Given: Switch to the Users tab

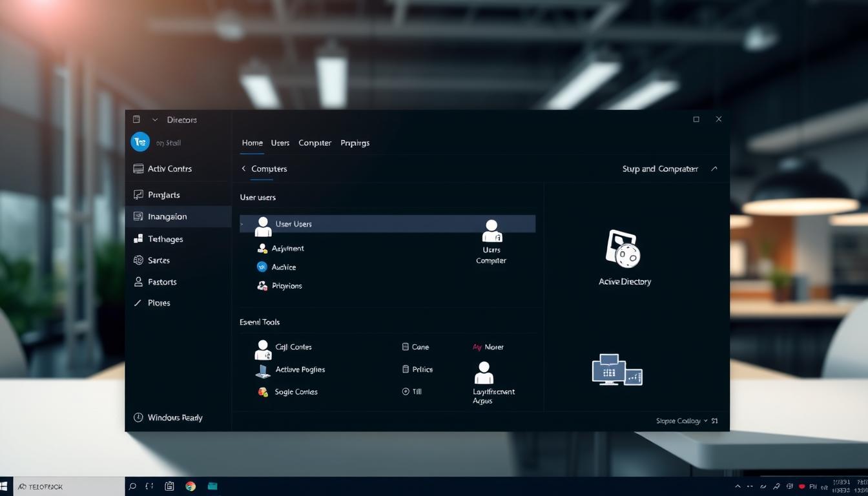Looking at the screenshot, I should click(280, 143).
